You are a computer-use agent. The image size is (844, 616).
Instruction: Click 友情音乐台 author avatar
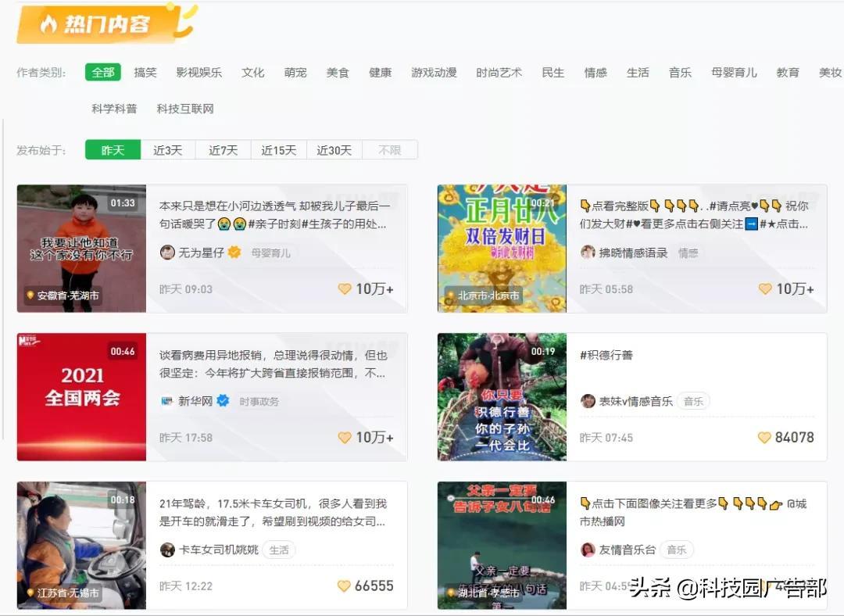point(588,550)
